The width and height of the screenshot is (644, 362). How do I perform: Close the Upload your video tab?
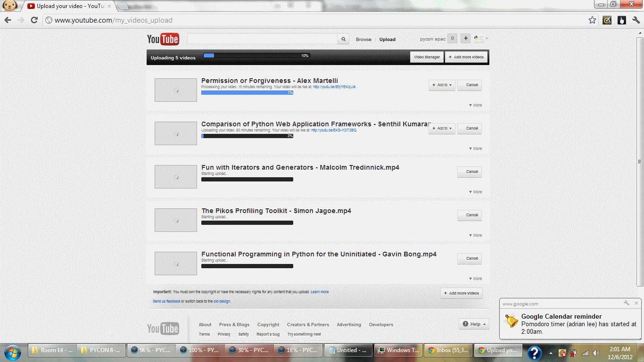(x=109, y=6)
